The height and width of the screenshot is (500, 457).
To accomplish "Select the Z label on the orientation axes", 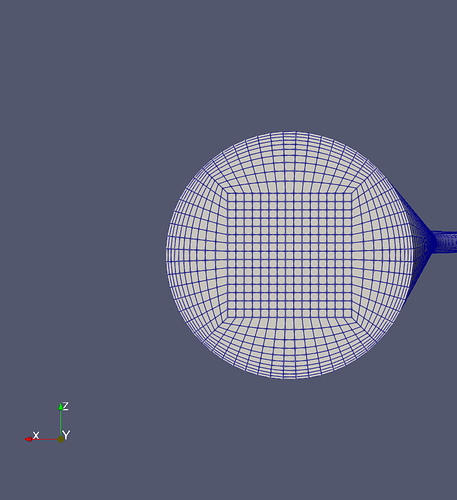I will [x=65, y=406].
